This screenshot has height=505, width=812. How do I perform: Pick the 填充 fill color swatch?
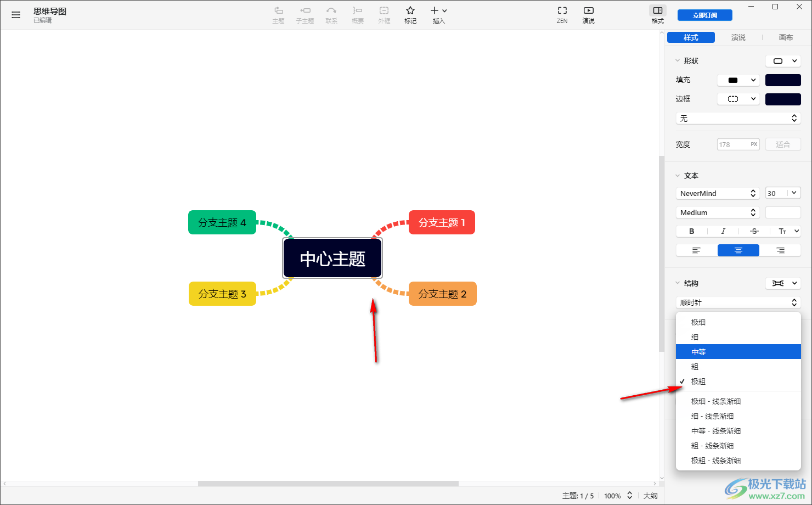point(783,80)
